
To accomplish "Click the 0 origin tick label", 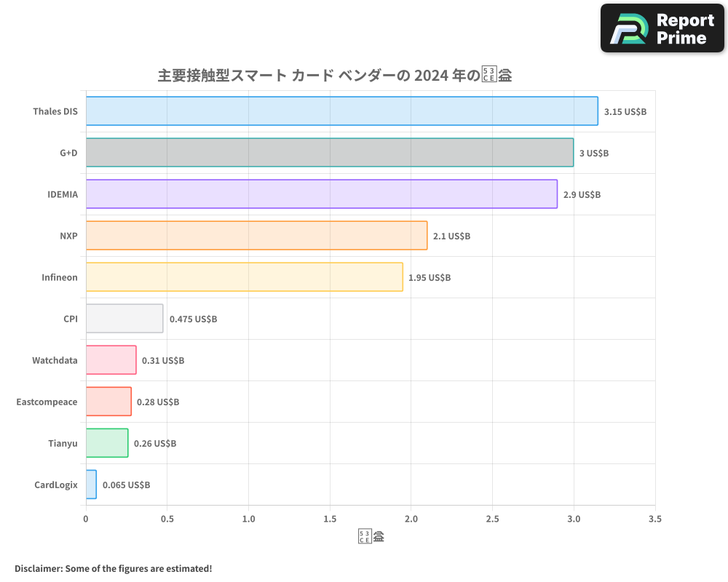I will click(x=86, y=519).
